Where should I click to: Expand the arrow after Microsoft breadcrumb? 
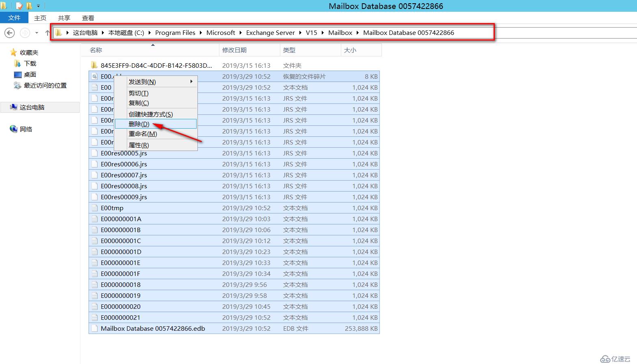pyautogui.click(x=241, y=32)
